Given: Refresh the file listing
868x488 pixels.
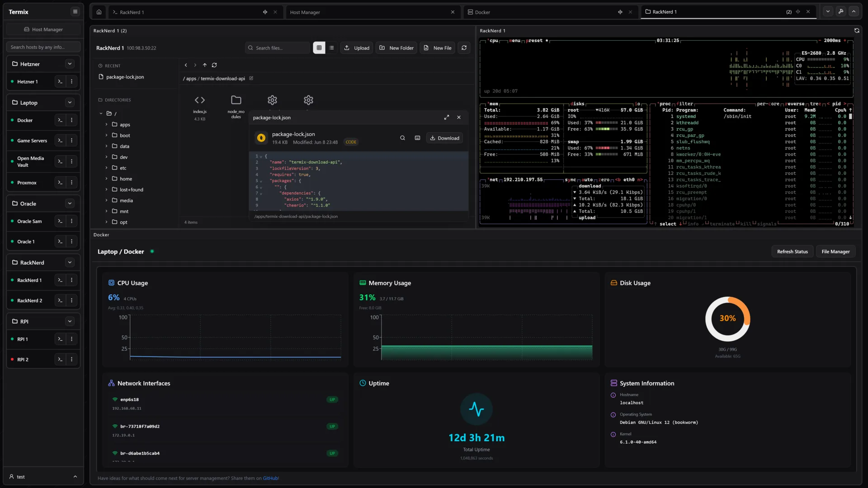Looking at the screenshot, I should point(464,47).
